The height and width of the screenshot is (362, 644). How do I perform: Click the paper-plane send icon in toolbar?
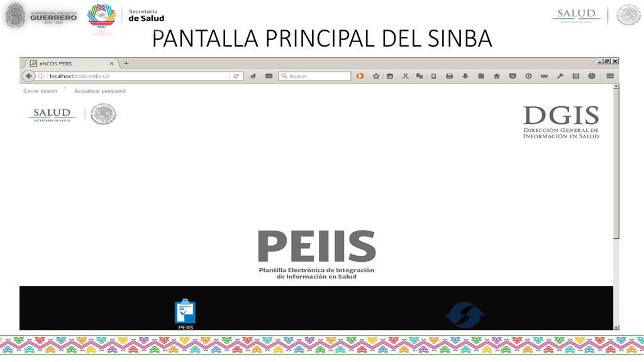[x=253, y=76]
